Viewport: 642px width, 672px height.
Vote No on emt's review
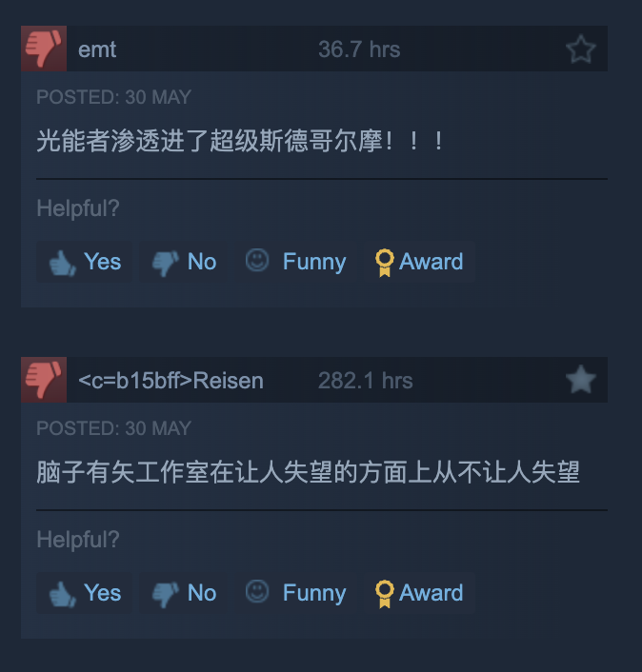[x=184, y=262]
